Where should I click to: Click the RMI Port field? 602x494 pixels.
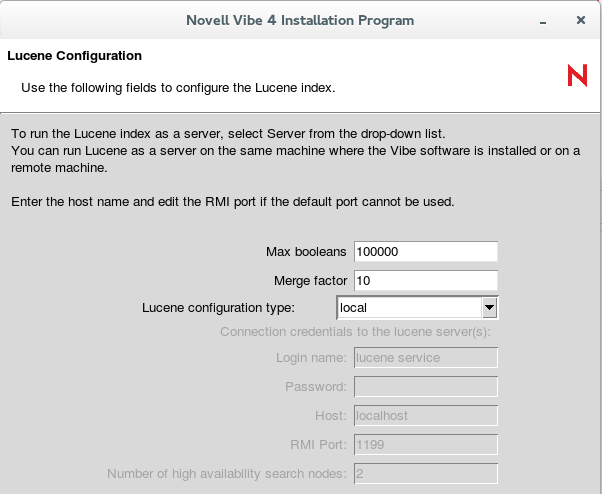coord(425,444)
